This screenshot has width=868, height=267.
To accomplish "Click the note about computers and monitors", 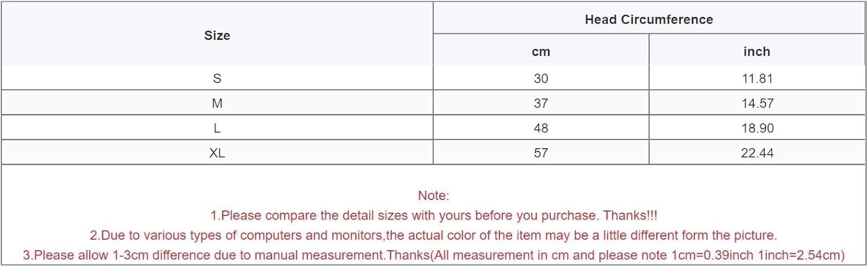I will click(433, 235).
